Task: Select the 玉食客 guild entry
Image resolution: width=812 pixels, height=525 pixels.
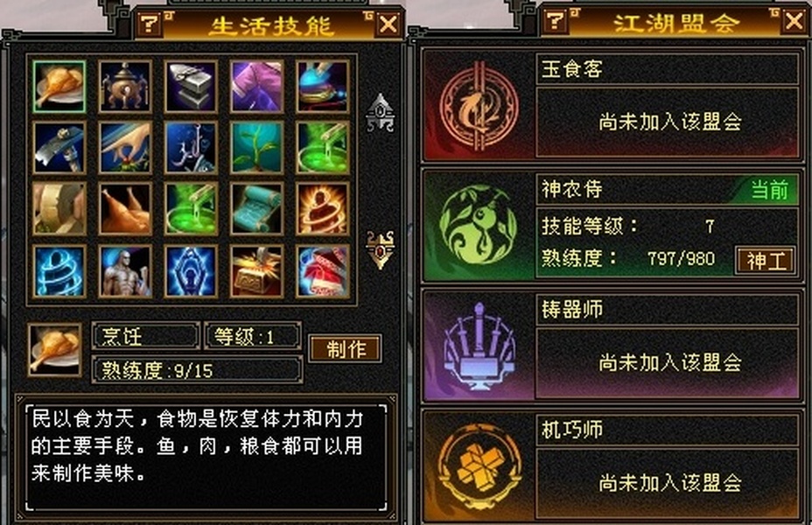Action: 612,105
